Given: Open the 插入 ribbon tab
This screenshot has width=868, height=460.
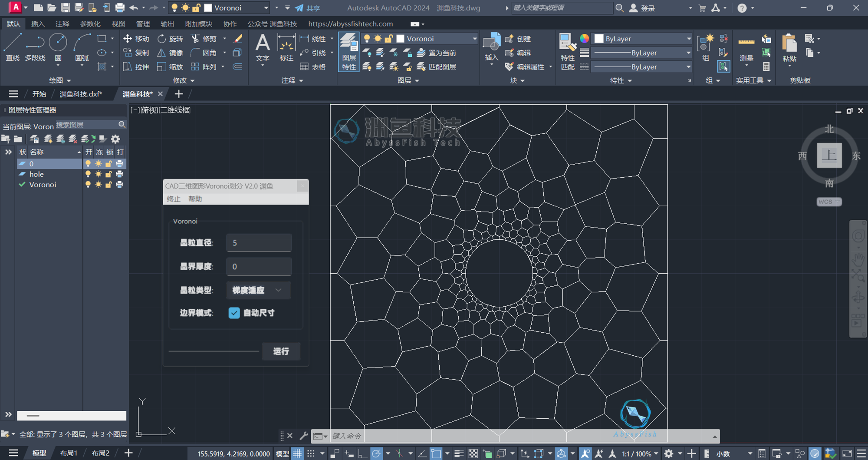Looking at the screenshot, I should click(38, 23).
